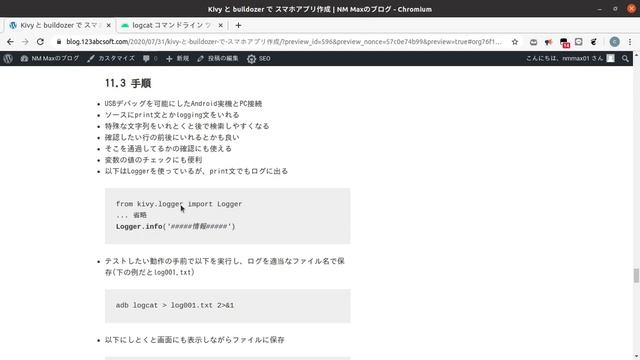640x360 pixels.
Task: Open the first extension icon after the star
Action: click(x=533, y=42)
